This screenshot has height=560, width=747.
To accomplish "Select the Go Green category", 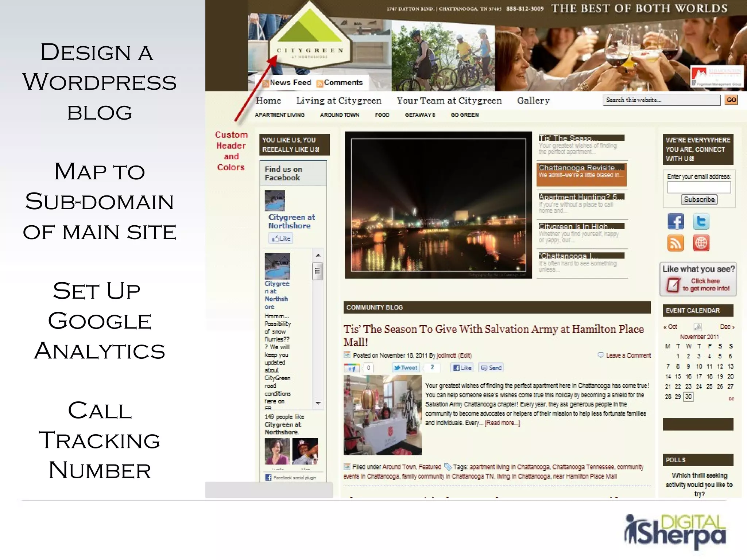I will tap(465, 115).
